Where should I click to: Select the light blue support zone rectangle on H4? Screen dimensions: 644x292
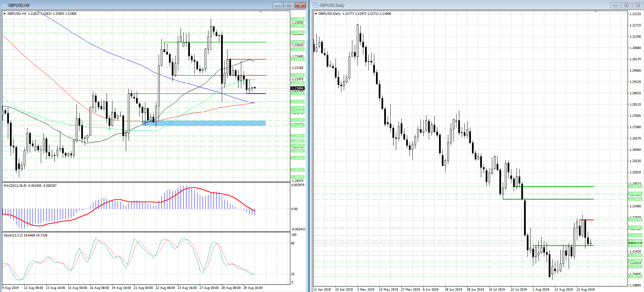pos(204,123)
